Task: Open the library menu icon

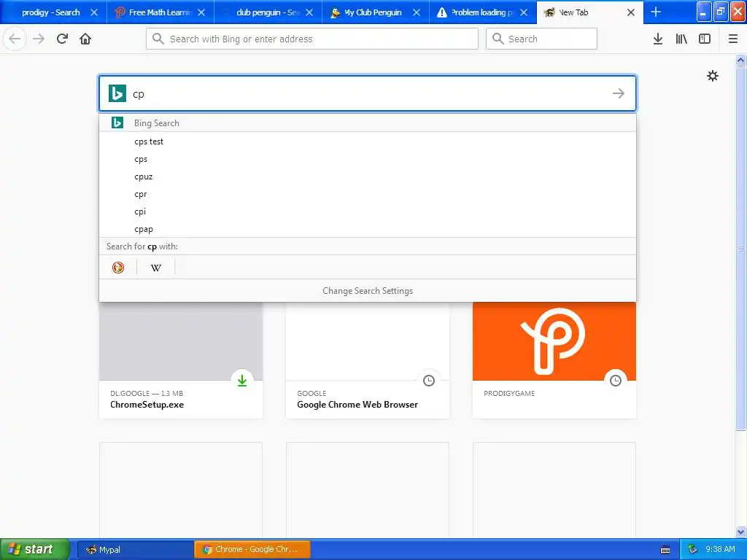Action: pos(681,39)
